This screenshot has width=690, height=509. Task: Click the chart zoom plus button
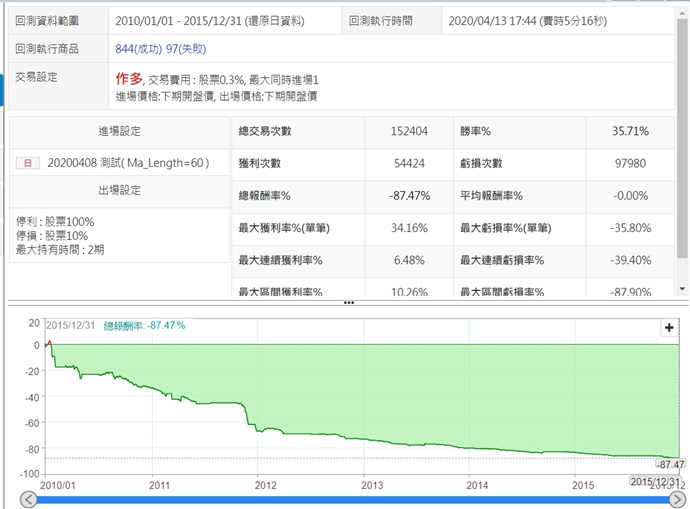tap(669, 328)
